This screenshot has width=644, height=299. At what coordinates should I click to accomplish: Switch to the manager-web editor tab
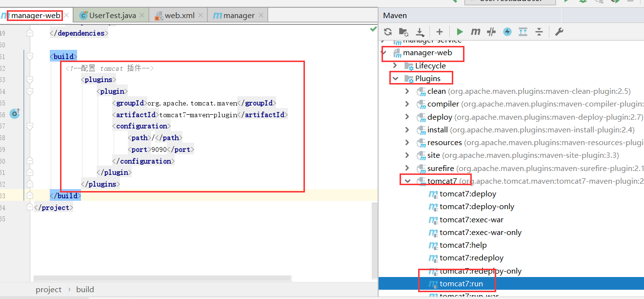(x=36, y=16)
